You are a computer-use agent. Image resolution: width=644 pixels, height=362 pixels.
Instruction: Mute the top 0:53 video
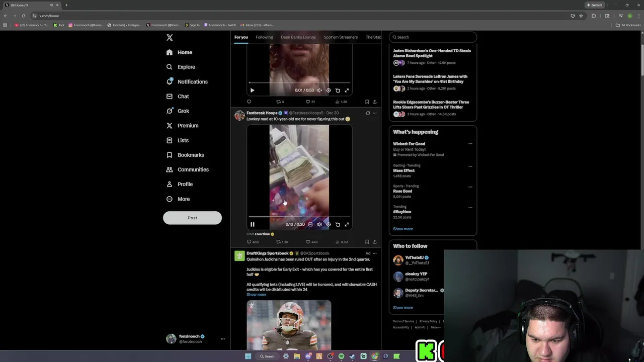(x=319, y=90)
